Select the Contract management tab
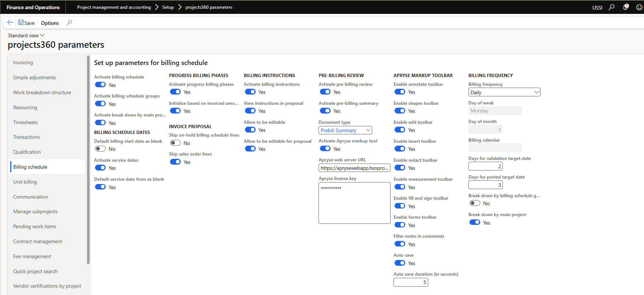 (x=38, y=242)
